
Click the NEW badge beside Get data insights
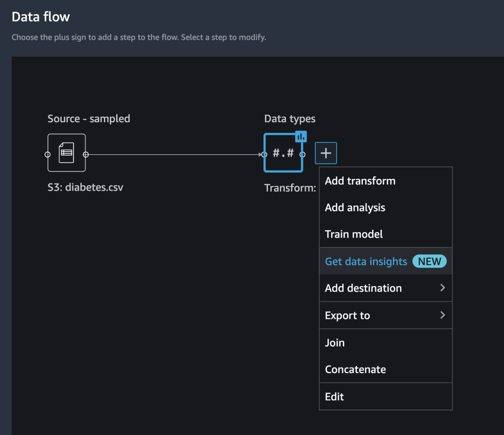429,261
